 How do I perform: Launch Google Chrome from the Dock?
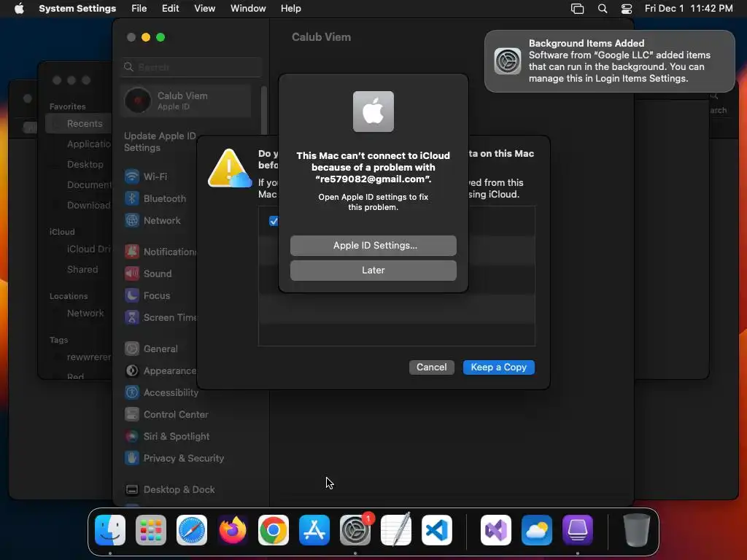(x=274, y=530)
